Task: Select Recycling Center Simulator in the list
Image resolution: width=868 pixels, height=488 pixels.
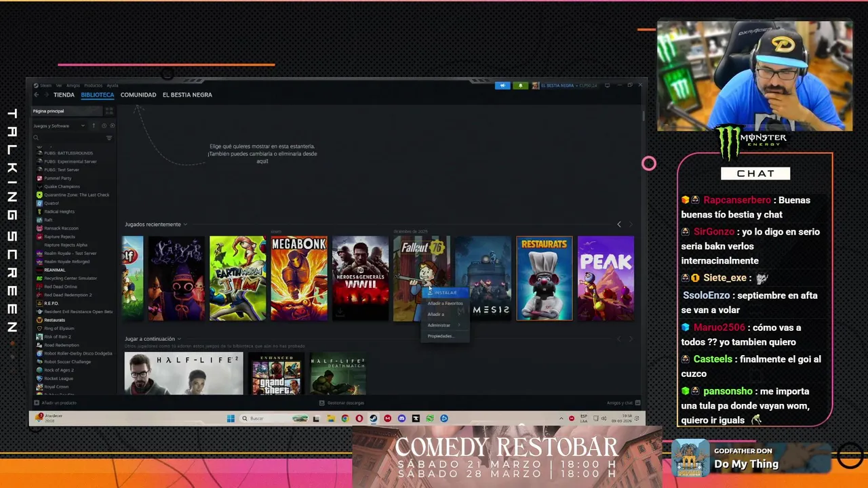Action: (x=70, y=278)
